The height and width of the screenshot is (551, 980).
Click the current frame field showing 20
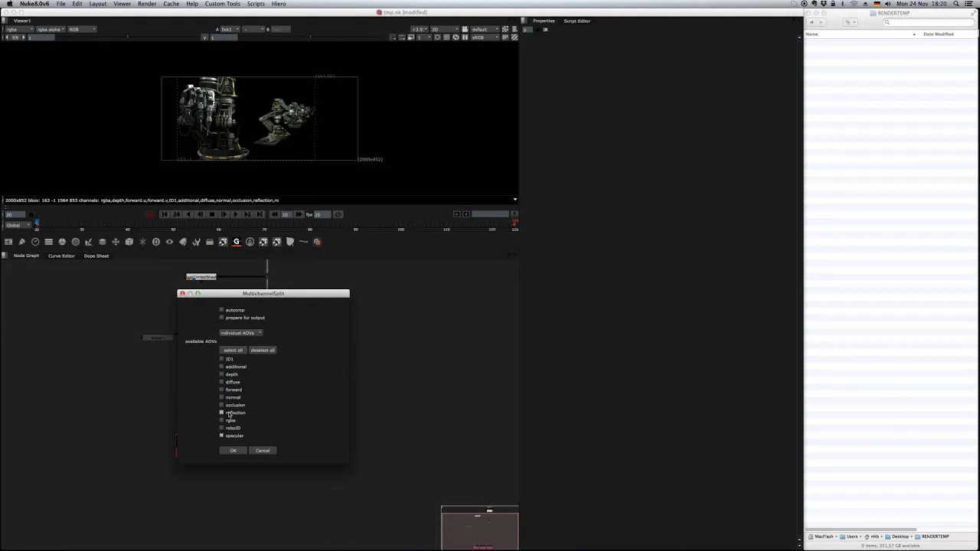[x=15, y=214]
